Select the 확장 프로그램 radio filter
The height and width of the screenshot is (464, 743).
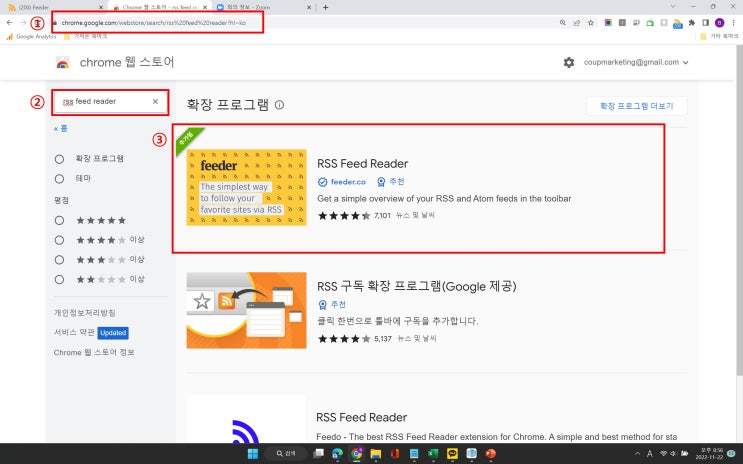click(59, 159)
